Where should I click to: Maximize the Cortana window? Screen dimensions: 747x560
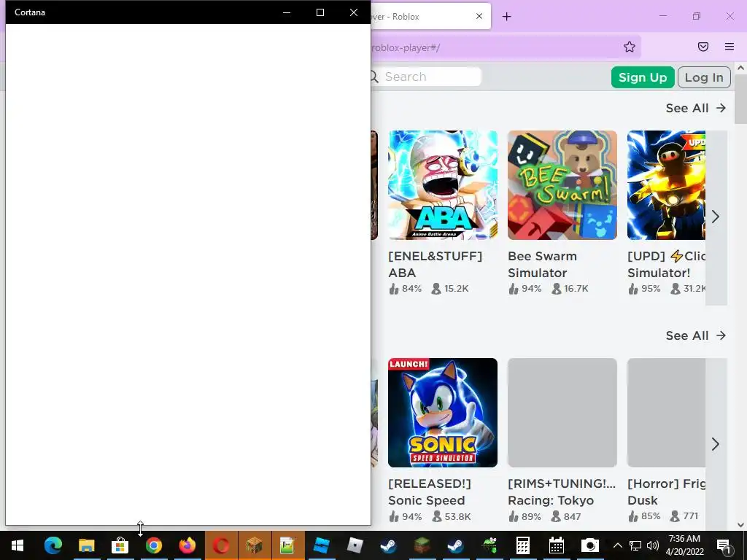pos(320,12)
